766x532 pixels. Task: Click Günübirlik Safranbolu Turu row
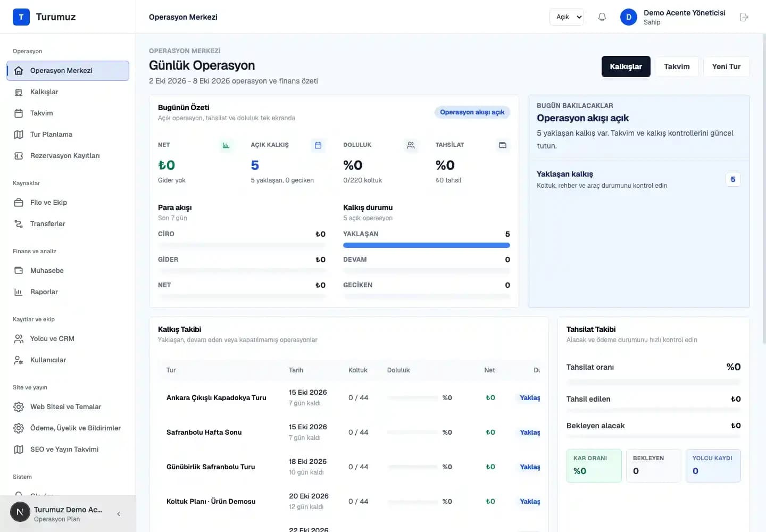pyautogui.click(x=349, y=467)
